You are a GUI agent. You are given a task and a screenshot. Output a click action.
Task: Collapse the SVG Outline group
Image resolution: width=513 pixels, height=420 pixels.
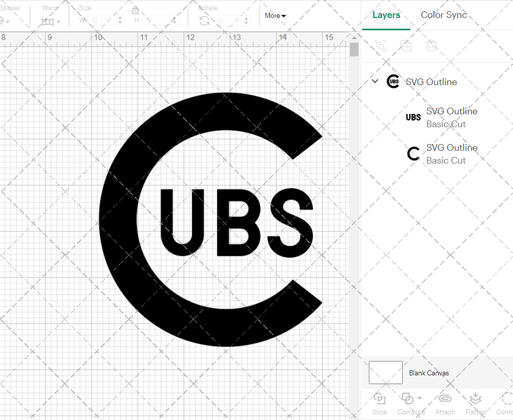(374, 81)
